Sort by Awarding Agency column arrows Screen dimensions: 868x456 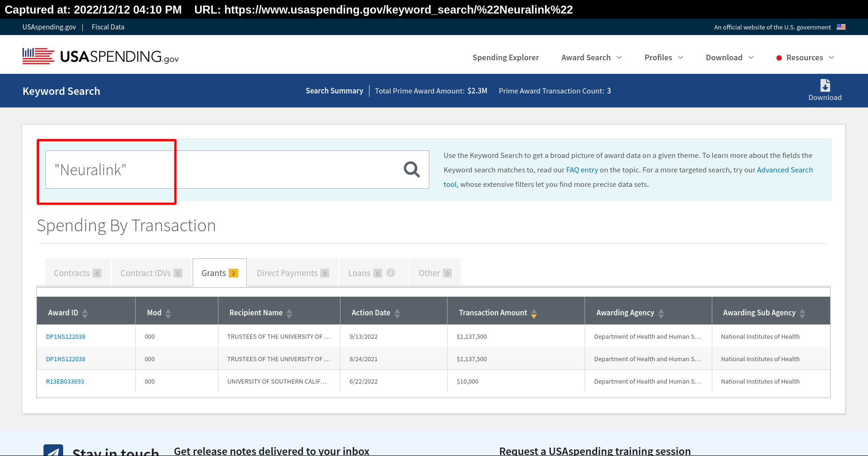[x=661, y=313]
